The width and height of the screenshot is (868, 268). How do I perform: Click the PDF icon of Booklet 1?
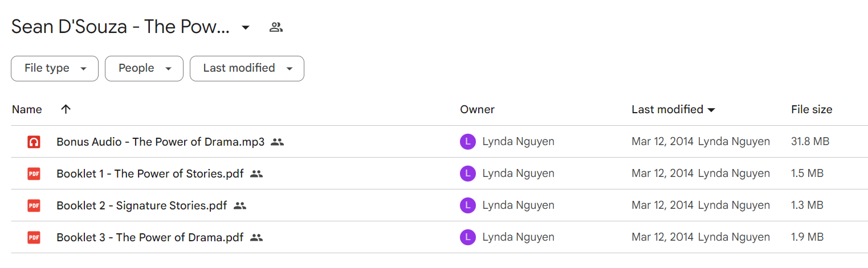(34, 174)
